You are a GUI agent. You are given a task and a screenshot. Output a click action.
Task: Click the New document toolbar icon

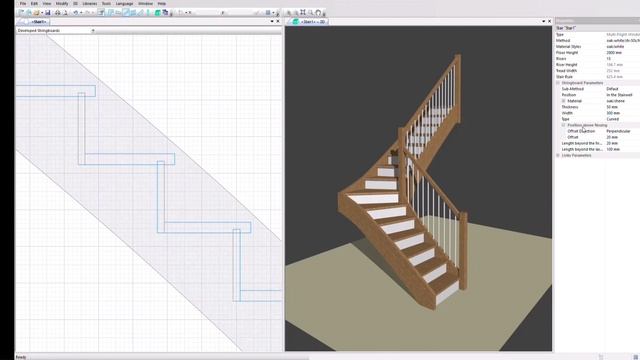(21, 13)
